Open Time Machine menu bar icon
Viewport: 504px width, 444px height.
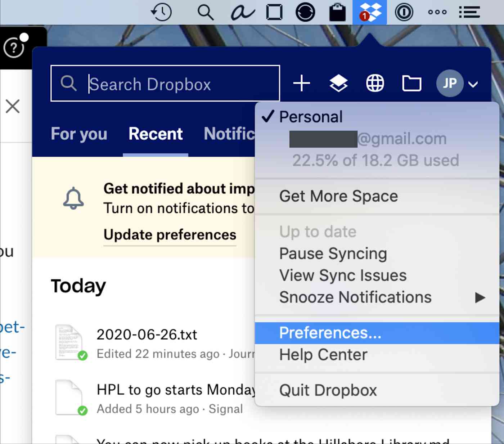tap(161, 12)
